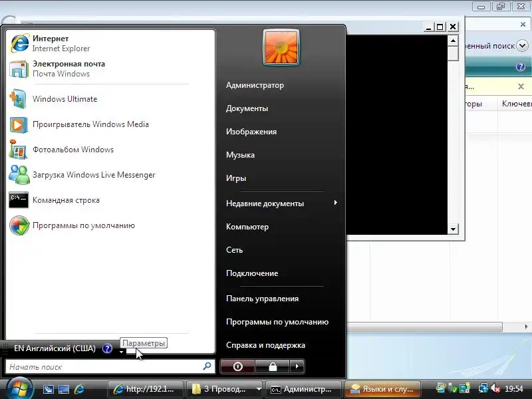Switch to Языки и слу... taskbar button

(382, 389)
